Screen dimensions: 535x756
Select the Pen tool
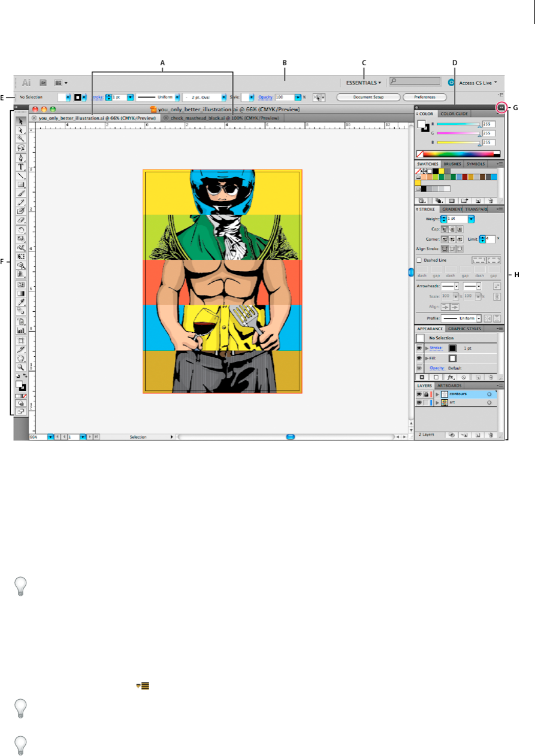pos(20,158)
